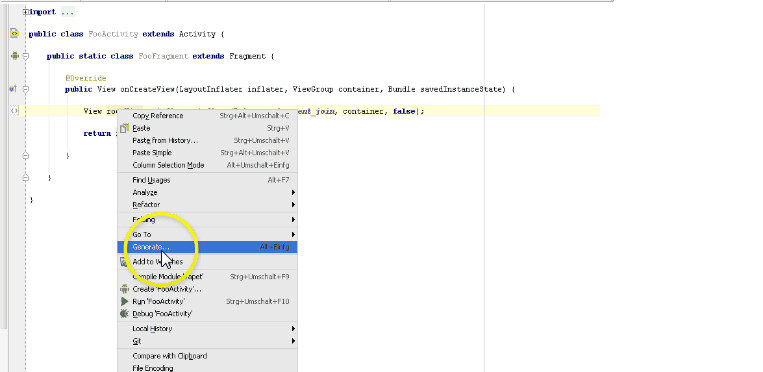Collapse the FooFragment class fold marker

[x=26, y=56]
